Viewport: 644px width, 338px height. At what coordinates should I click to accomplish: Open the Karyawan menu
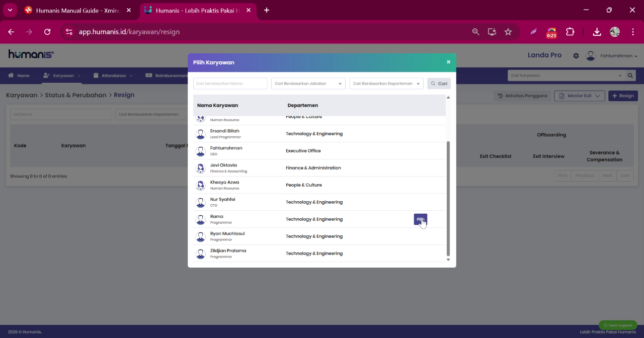[61, 75]
